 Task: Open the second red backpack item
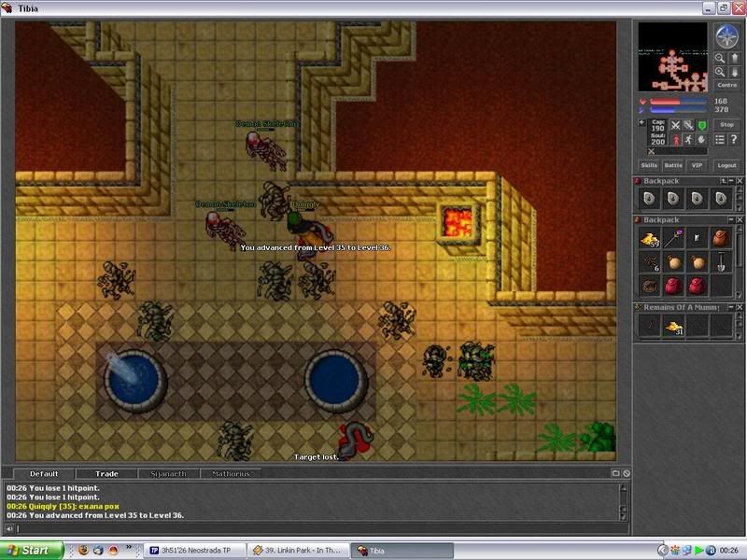[x=697, y=287]
